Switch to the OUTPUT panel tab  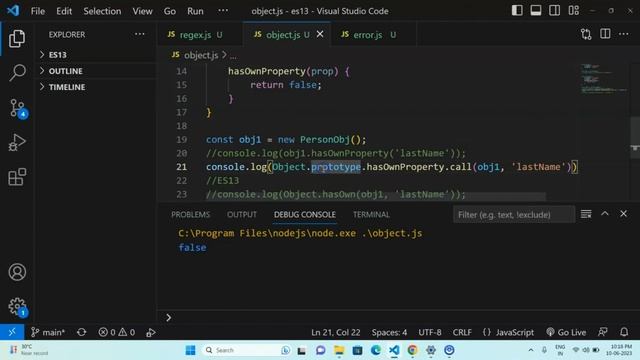pyautogui.click(x=242, y=214)
